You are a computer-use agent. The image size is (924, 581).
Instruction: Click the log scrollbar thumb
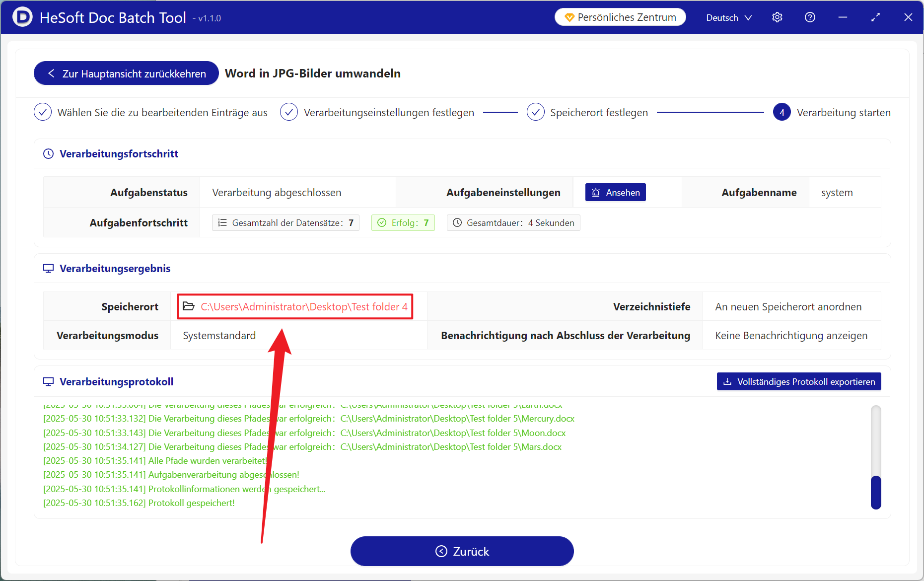click(876, 492)
